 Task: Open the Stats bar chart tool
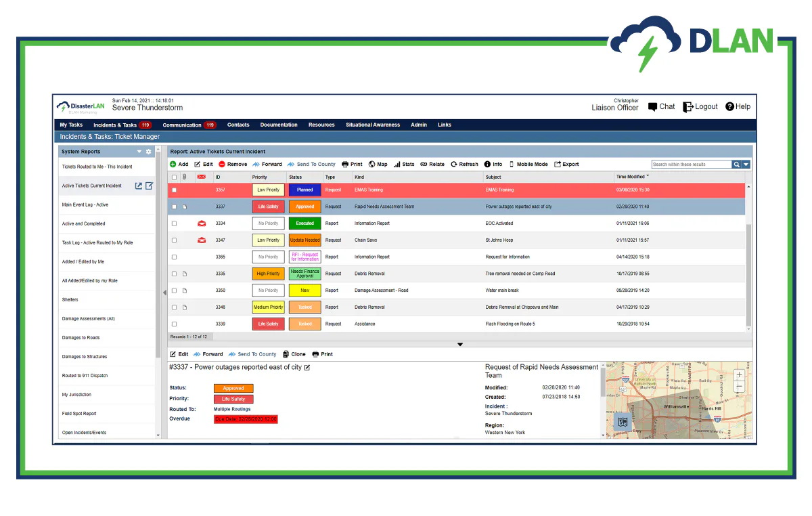pyautogui.click(x=397, y=164)
